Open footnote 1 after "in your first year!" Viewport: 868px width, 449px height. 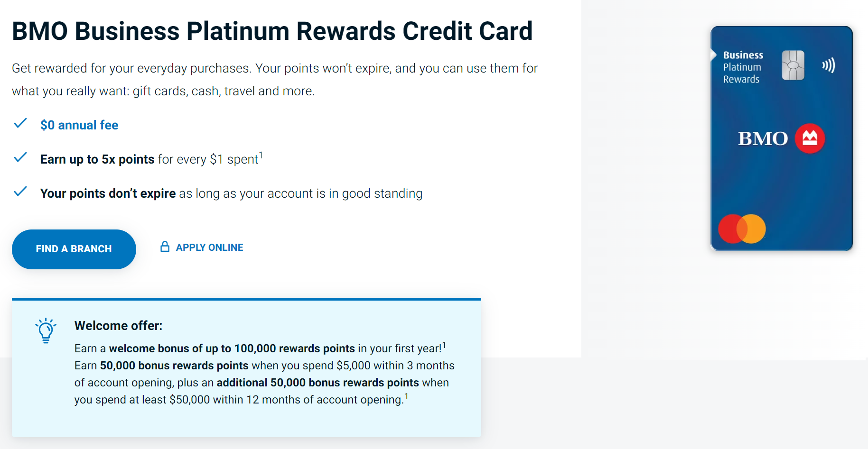(444, 345)
